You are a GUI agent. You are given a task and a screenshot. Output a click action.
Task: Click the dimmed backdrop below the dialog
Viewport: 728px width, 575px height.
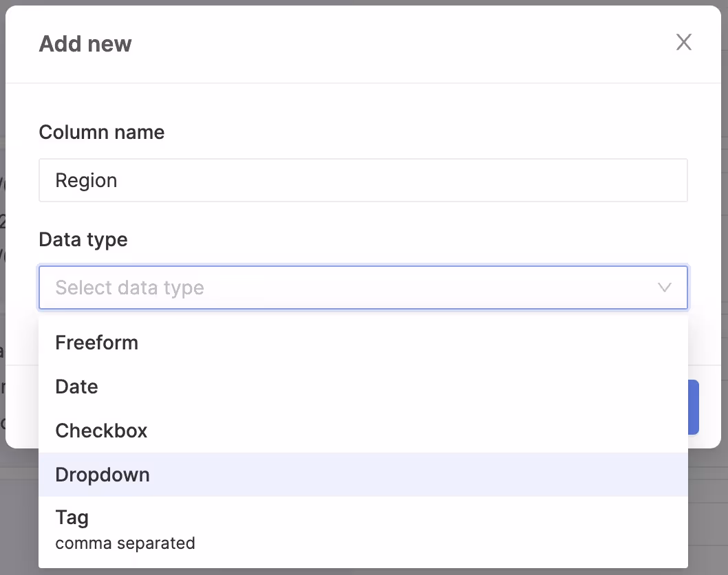pyautogui.click(x=707, y=516)
